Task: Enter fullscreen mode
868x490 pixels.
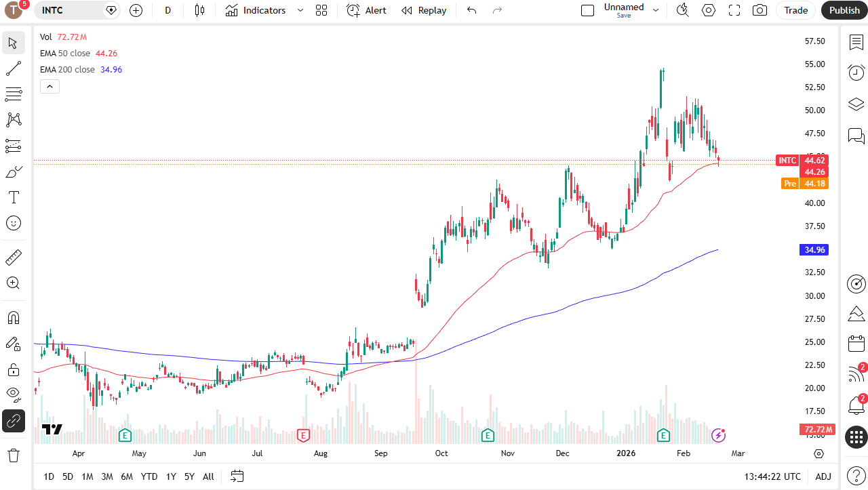Action: click(734, 10)
